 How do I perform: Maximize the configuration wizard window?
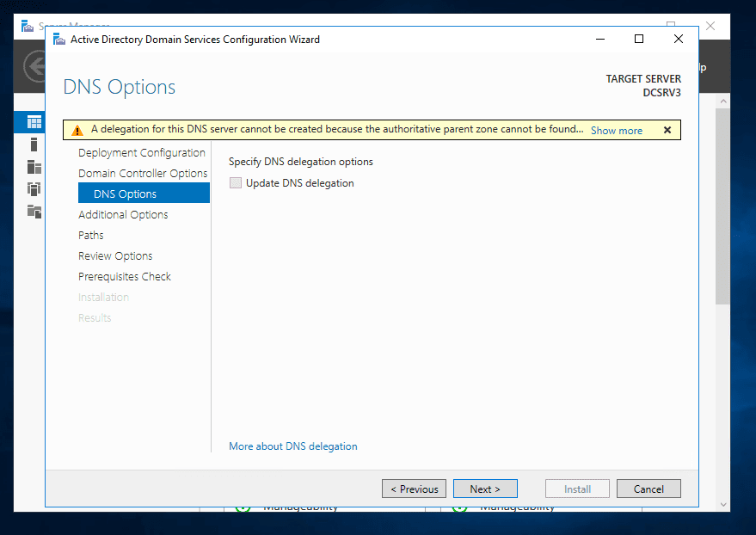click(x=639, y=39)
